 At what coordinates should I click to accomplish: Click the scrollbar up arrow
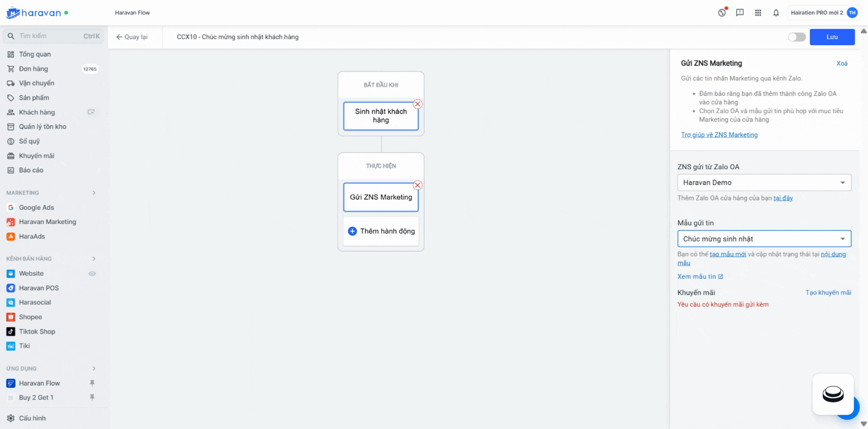click(863, 31)
